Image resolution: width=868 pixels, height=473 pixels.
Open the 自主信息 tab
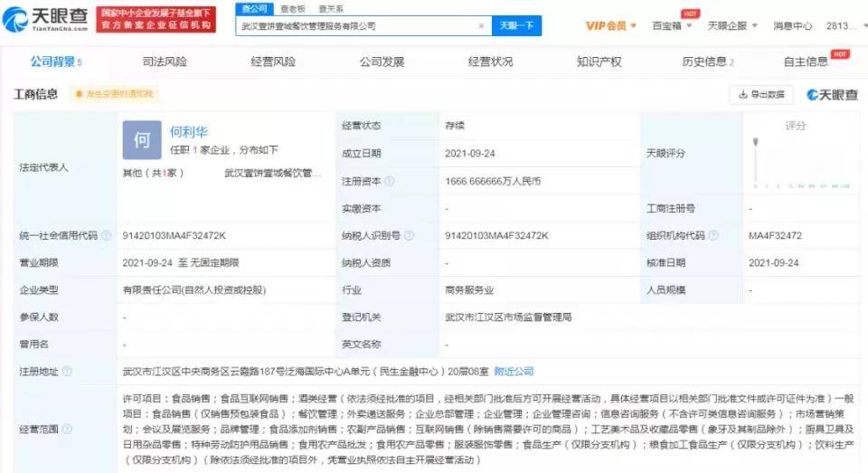tap(806, 61)
